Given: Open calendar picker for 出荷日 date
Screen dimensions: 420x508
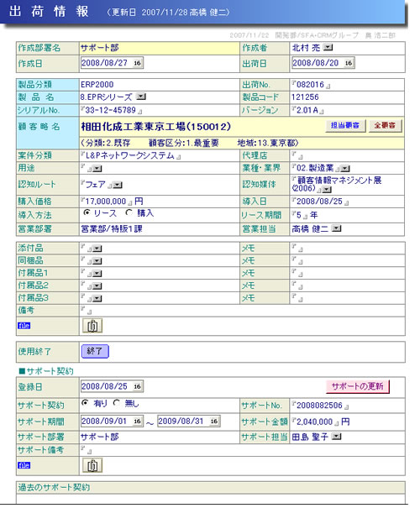Looking at the screenshot, I should [349, 63].
